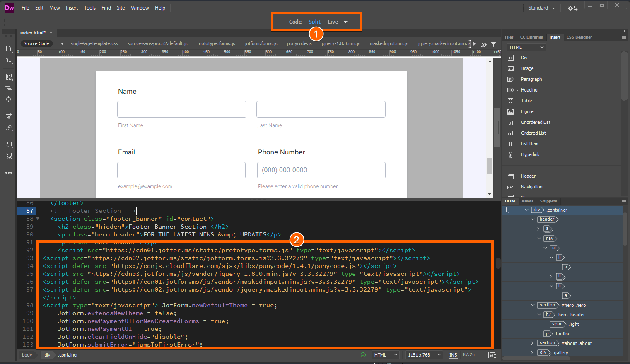Image resolution: width=630 pixels, height=364 pixels.
Task: Click the Image icon in Insert panel
Action: tap(511, 69)
